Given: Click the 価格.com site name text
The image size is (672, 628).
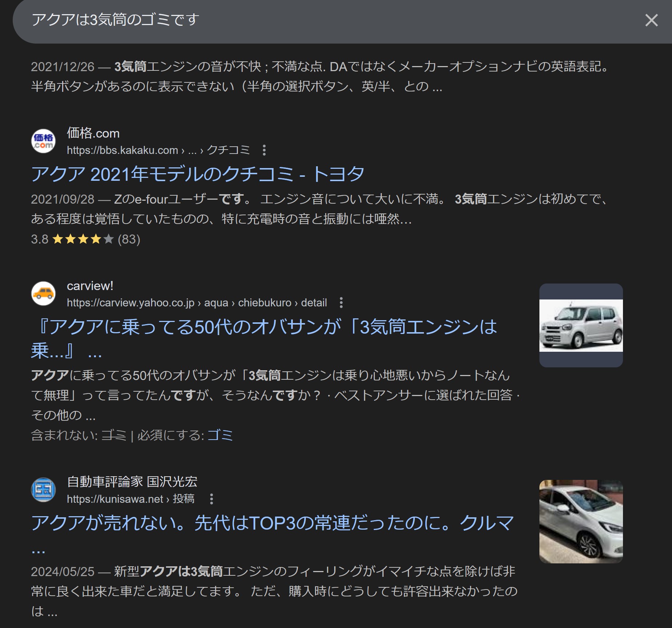Looking at the screenshot, I should point(93,133).
